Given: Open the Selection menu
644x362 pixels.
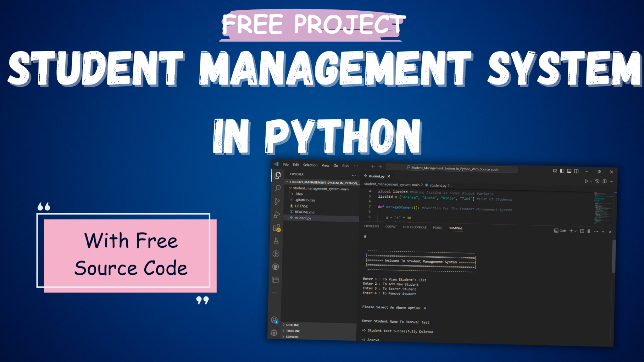Looking at the screenshot, I should 310,165.
